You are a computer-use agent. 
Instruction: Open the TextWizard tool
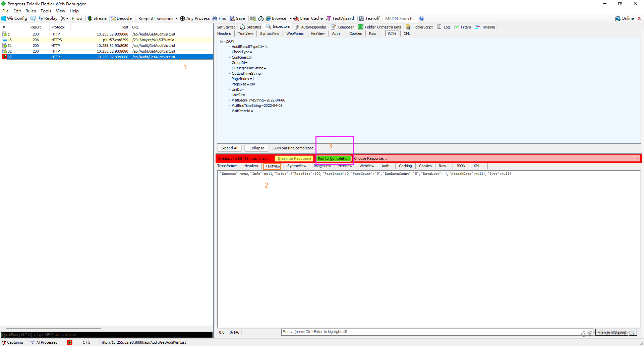click(340, 18)
